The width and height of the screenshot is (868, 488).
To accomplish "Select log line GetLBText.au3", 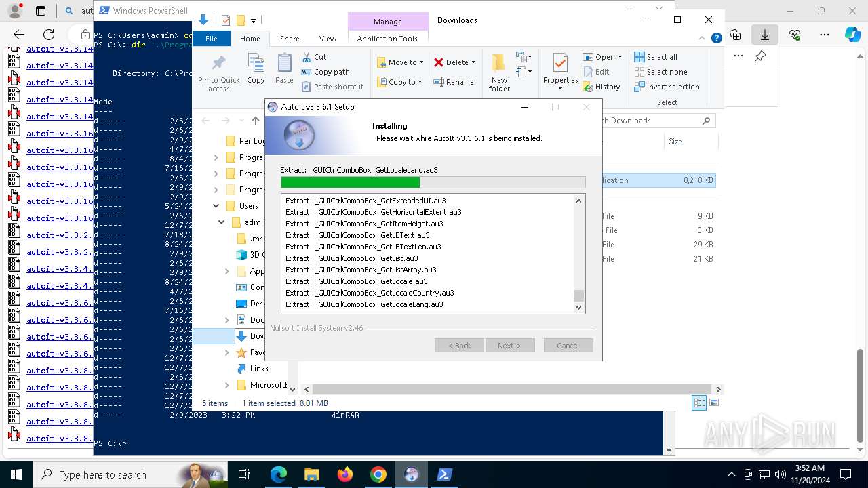I will click(357, 235).
